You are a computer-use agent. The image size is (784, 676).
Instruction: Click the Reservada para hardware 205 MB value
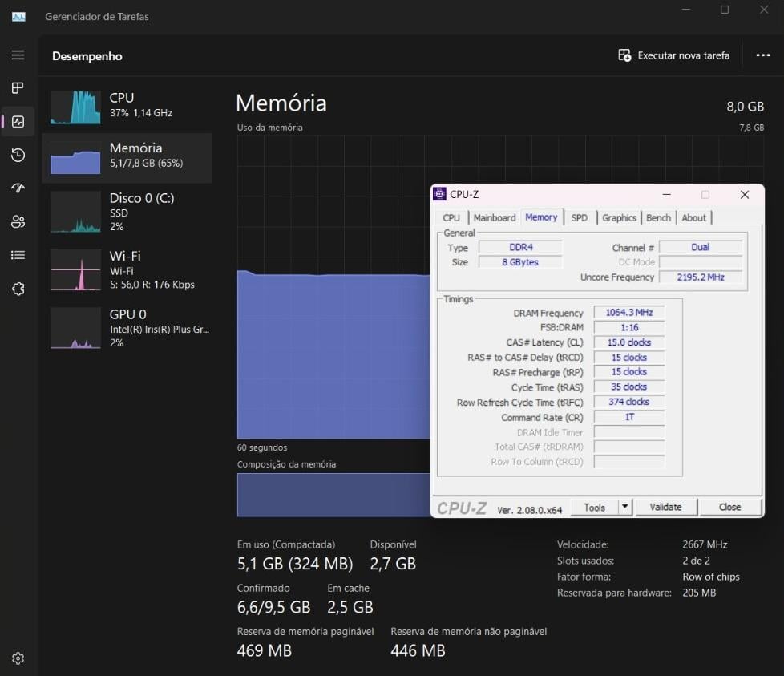click(x=699, y=593)
